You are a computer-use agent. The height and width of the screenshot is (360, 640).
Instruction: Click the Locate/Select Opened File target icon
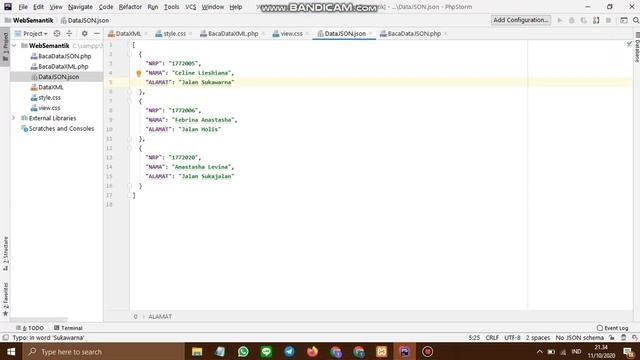57,33
